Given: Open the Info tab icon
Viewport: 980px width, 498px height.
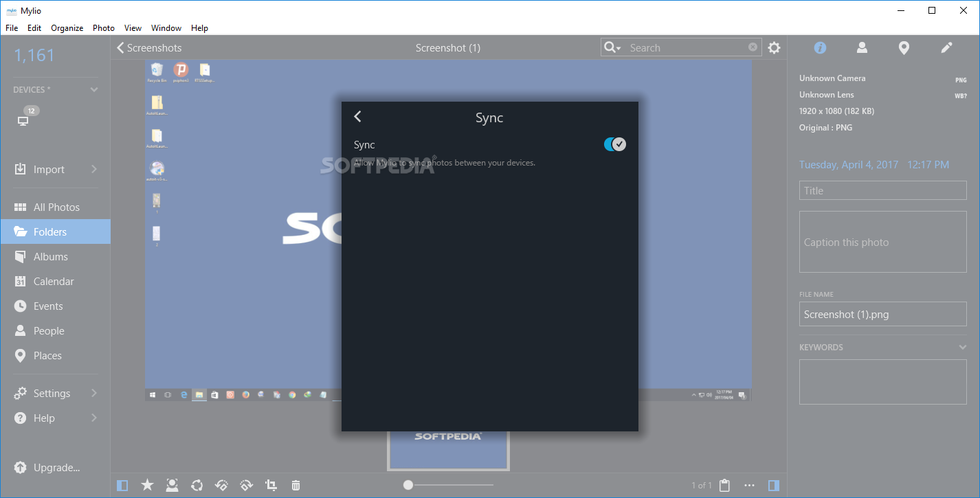Looking at the screenshot, I should point(820,47).
